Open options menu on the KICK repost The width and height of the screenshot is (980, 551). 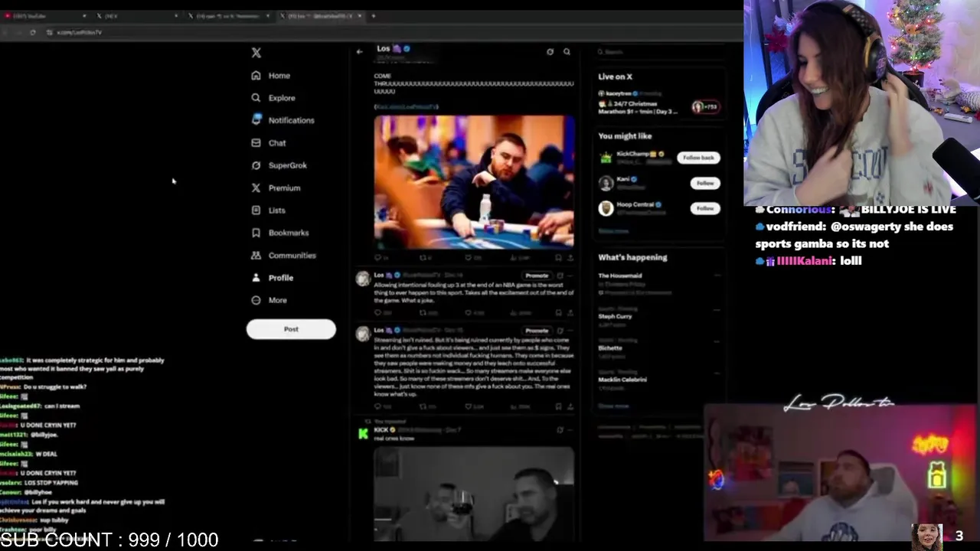(570, 430)
